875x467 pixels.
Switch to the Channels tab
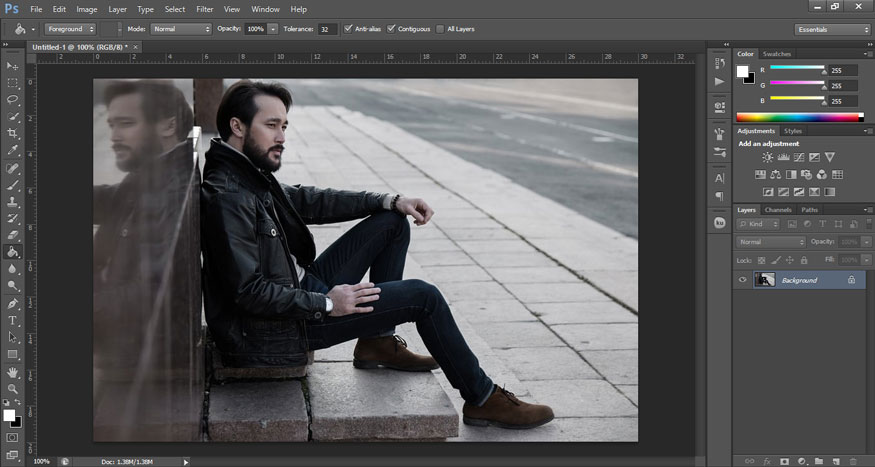[778, 210]
